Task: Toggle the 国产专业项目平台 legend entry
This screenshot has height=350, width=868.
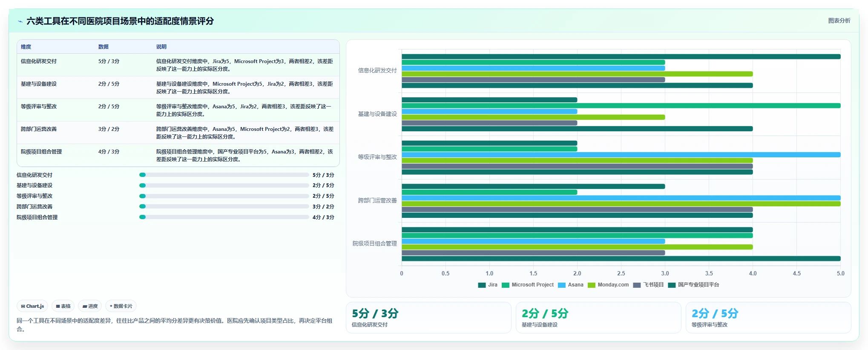Action: (693, 285)
